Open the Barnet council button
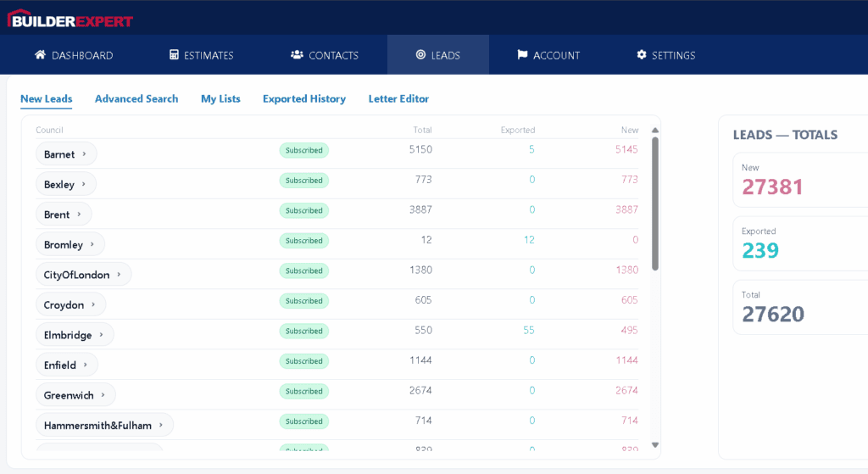The width and height of the screenshot is (868, 474). click(x=66, y=154)
